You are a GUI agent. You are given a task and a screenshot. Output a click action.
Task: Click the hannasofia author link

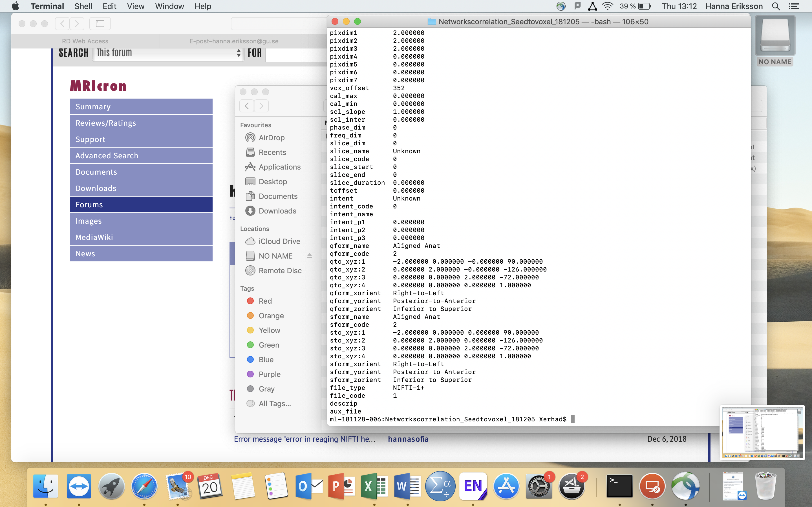pos(408,439)
